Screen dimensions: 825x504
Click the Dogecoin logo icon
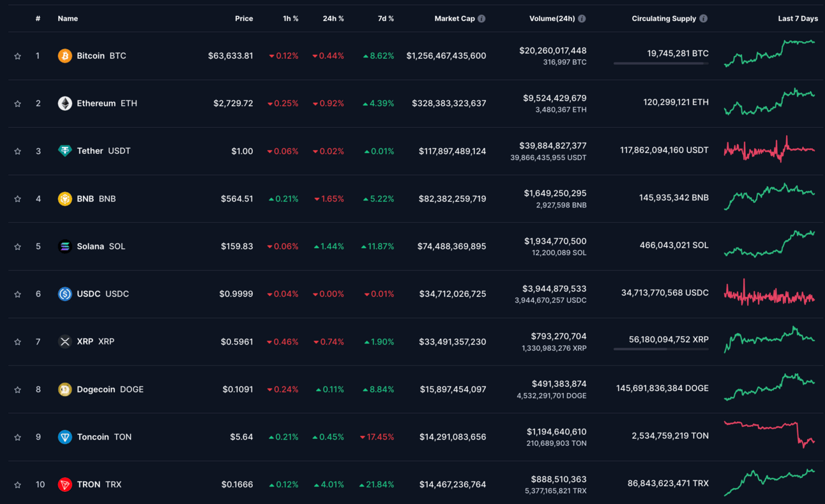(65, 389)
